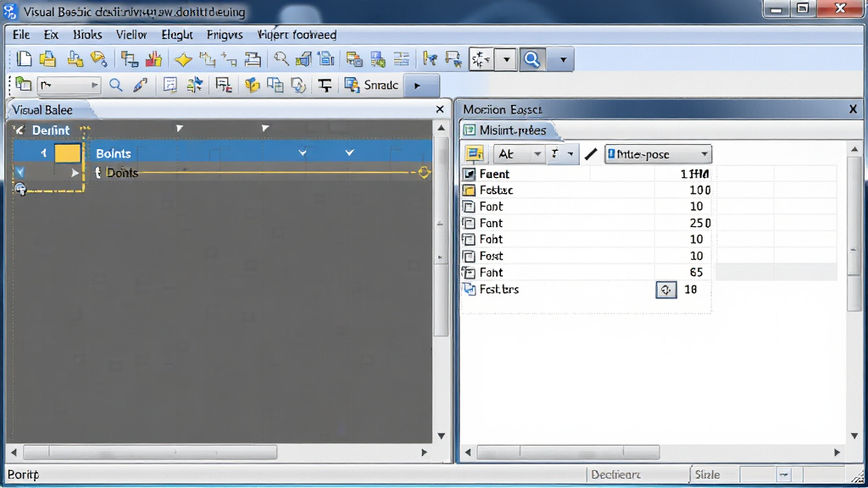Click the red and yellow chart icon
This screenshot has width=868, height=488.
[x=154, y=58]
